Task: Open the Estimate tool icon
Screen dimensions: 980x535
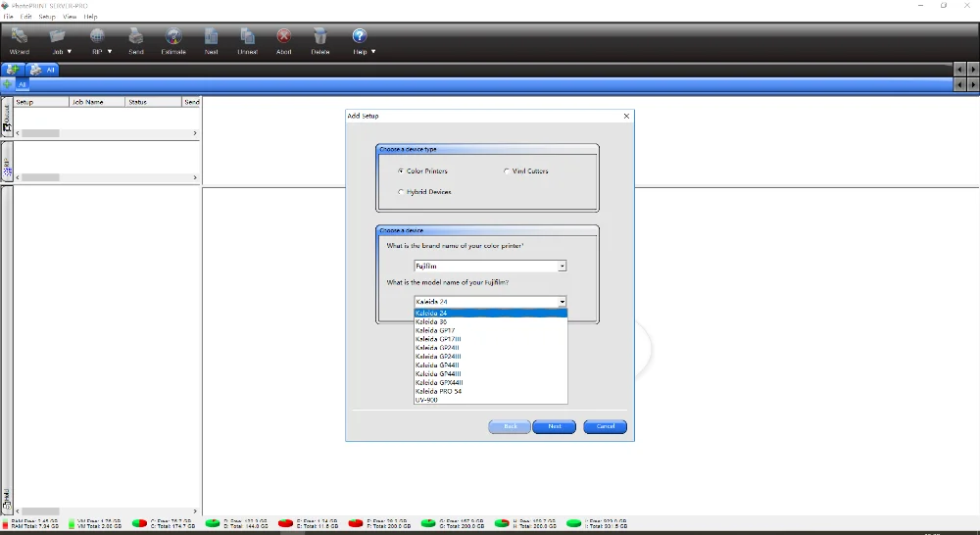Action: pyautogui.click(x=173, y=36)
